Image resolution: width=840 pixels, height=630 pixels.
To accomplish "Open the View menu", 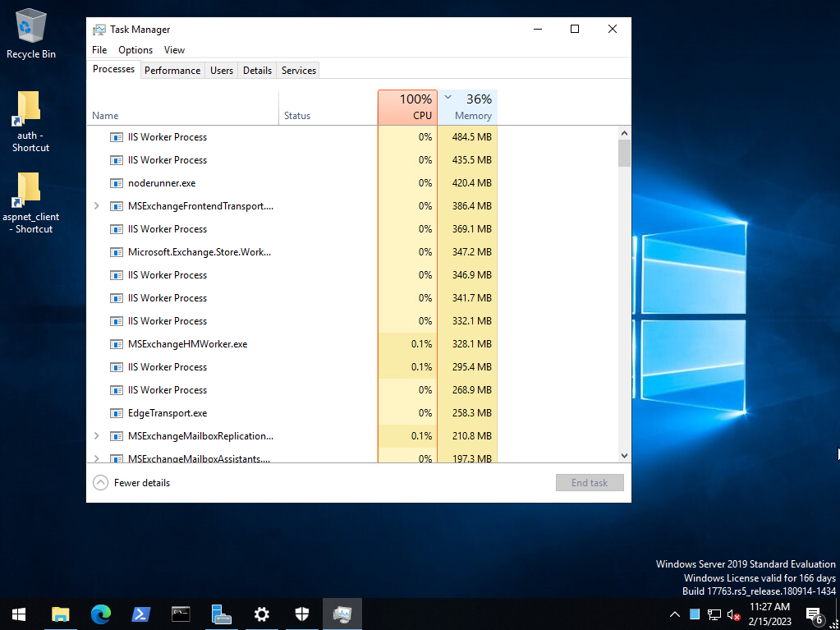I will (x=174, y=50).
